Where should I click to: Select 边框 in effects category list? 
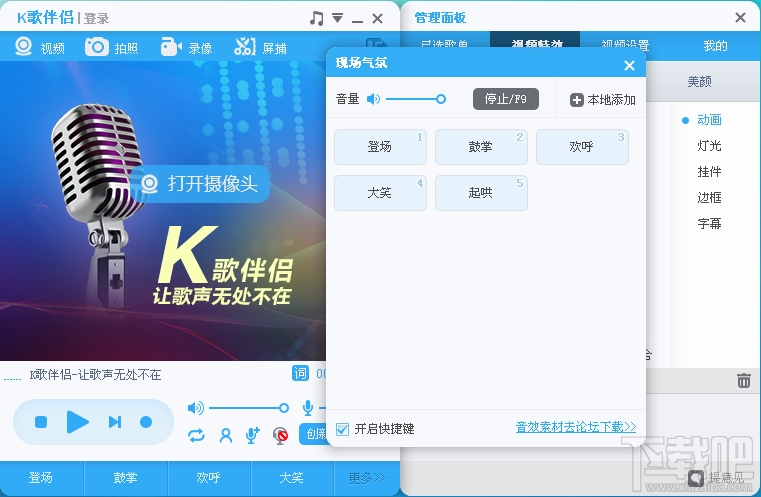709,198
